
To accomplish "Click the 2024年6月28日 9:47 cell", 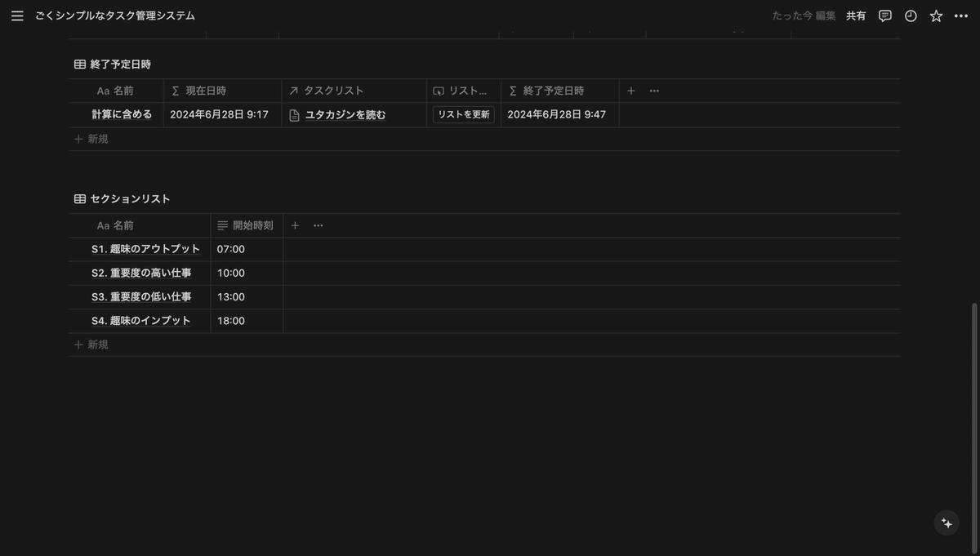I will [x=559, y=114].
